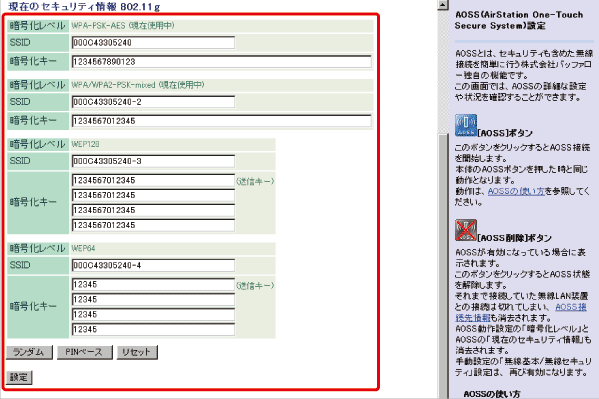Open the AOSS接続先情報 link

click(521, 312)
